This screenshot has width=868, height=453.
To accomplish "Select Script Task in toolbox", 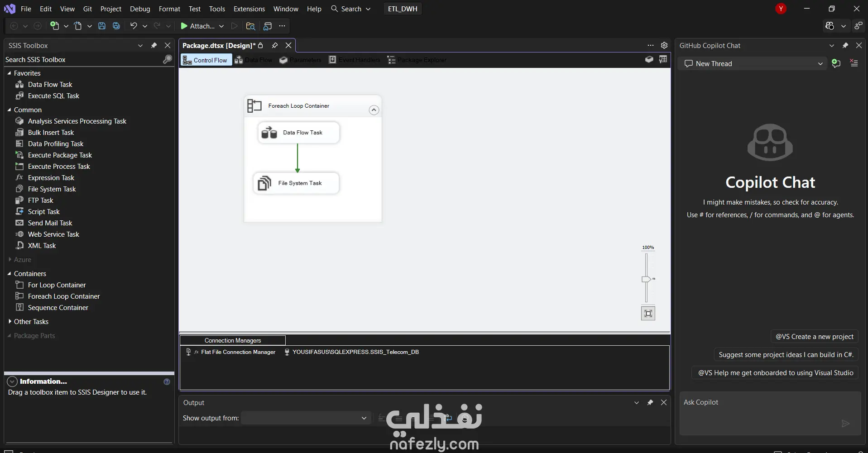I will (x=43, y=212).
